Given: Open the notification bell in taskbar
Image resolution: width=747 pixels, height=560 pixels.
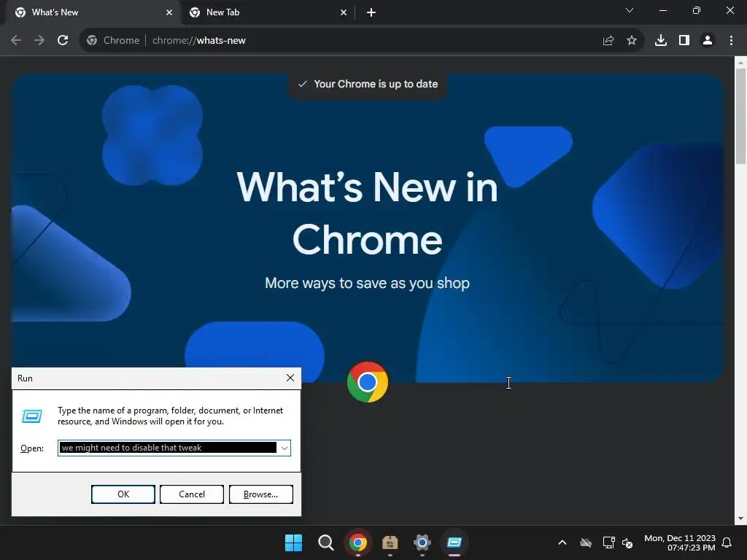Looking at the screenshot, I should pyautogui.click(x=727, y=542).
